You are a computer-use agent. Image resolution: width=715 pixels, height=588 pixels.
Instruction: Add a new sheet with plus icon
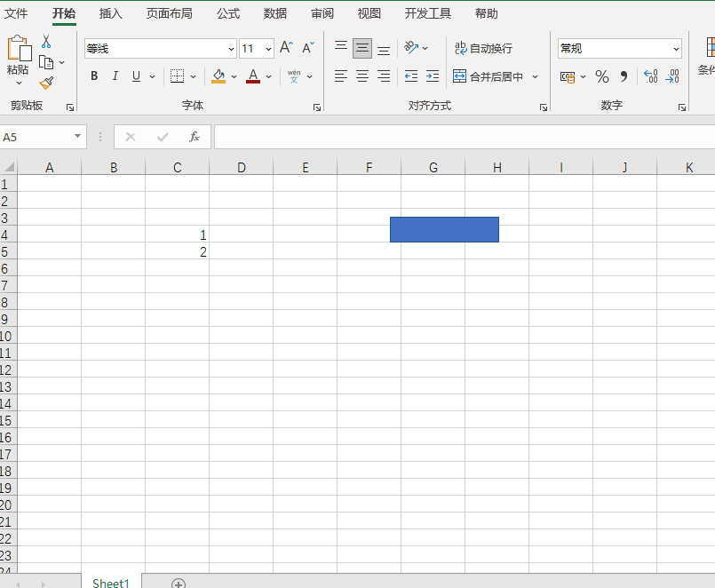click(179, 584)
